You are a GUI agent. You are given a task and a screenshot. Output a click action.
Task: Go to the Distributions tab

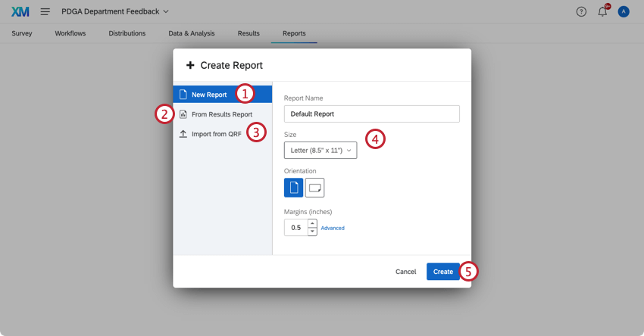127,33
